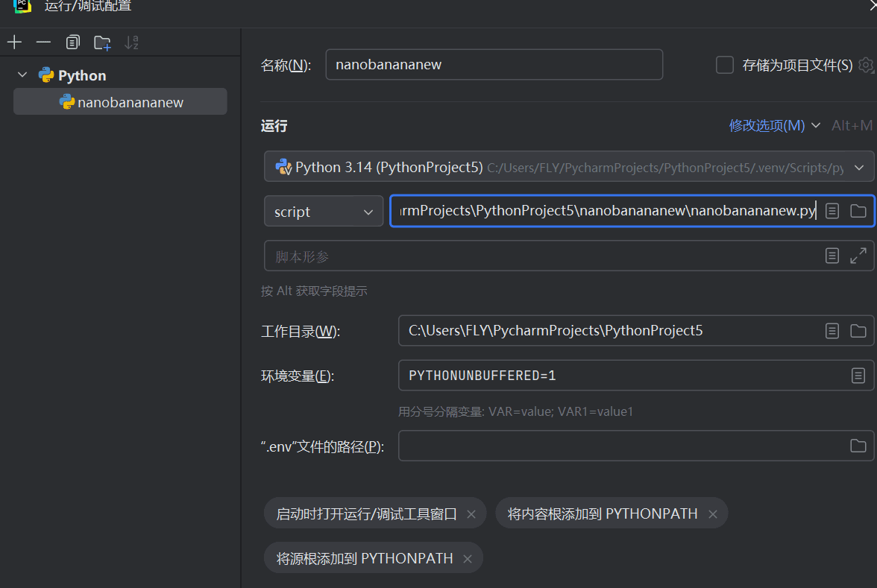877x588 pixels.
Task: Insert macros in the script path field
Action: point(832,211)
